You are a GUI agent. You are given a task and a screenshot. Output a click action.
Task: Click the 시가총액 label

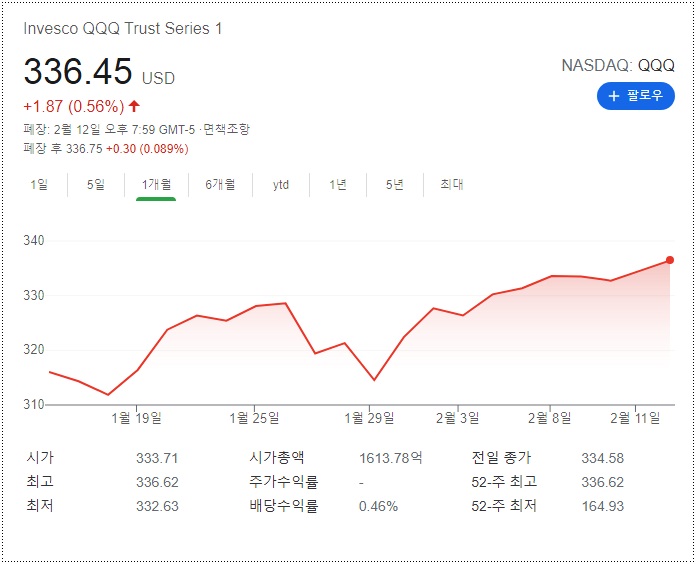pos(277,458)
